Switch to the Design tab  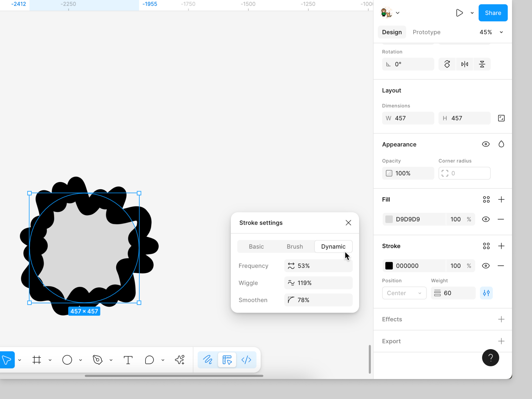click(392, 32)
